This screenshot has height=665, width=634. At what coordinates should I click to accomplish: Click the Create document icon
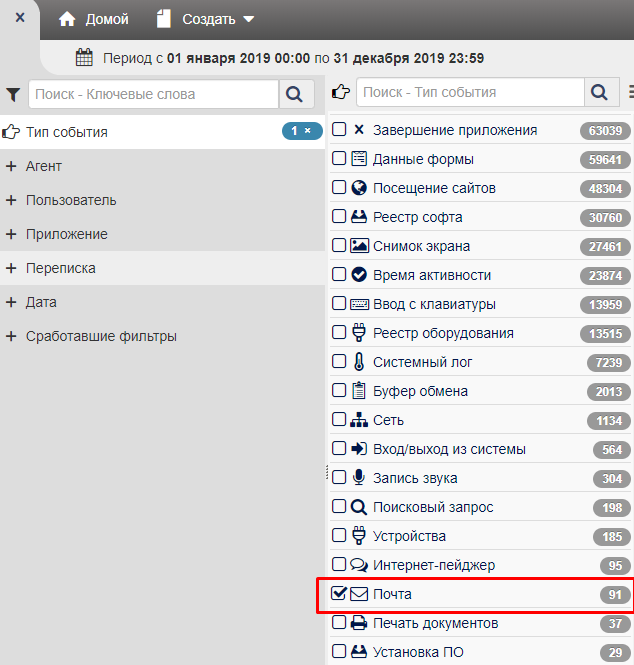(x=164, y=19)
